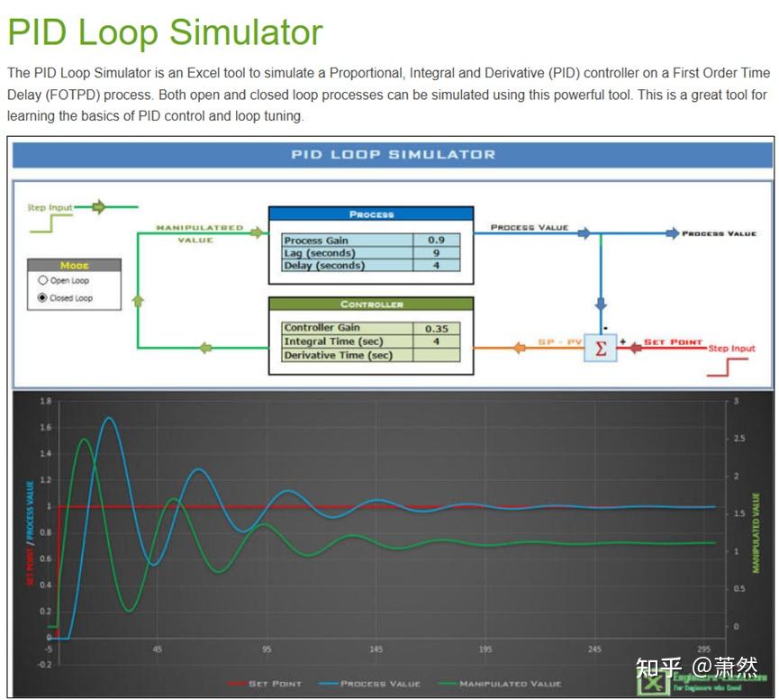This screenshot has width=779, height=700.
Task: Click the blue arrow before Process Value output
Action: coord(672,232)
